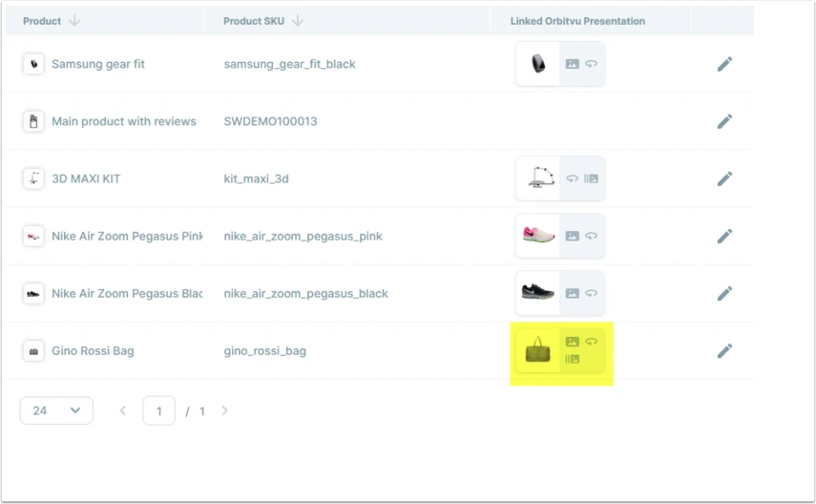Viewport: 816px width, 504px height.
Task: Go to next page arrow
Action: 224,410
